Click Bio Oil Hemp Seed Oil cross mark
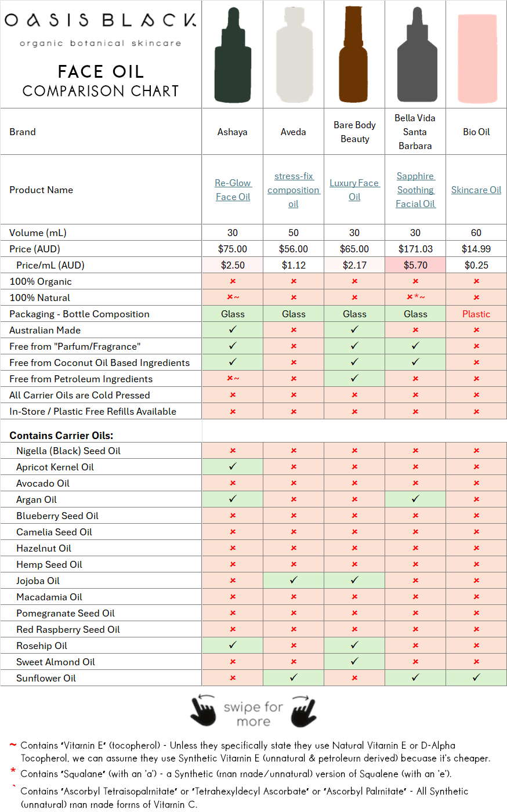Screen dimensions: 507x812 (x=476, y=564)
